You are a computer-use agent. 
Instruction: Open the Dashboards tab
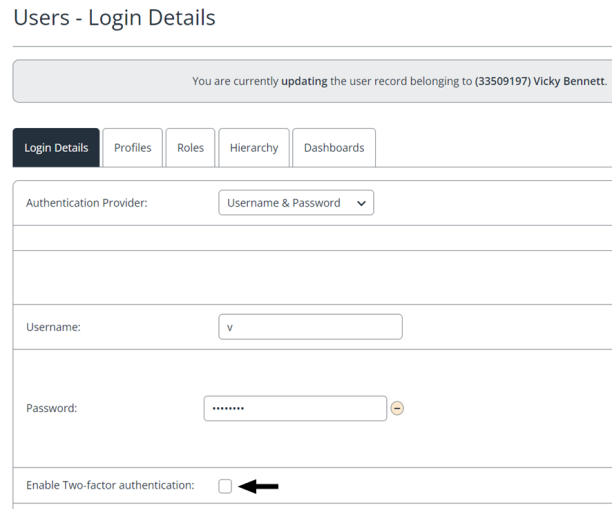(334, 148)
